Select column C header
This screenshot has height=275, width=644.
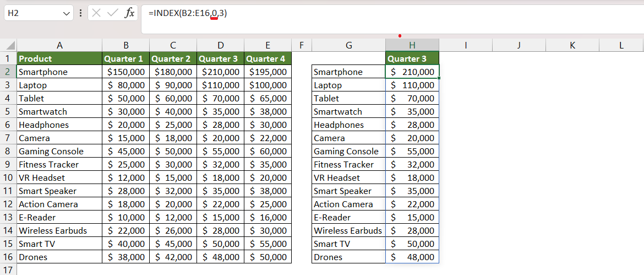click(173, 45)
